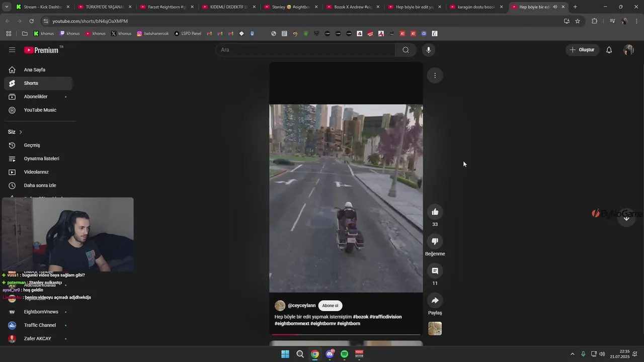The width and height of the screenshot is (644, 362).
Task: Open Geçmiş history in sidebar
Action: [x=38, y=145]
